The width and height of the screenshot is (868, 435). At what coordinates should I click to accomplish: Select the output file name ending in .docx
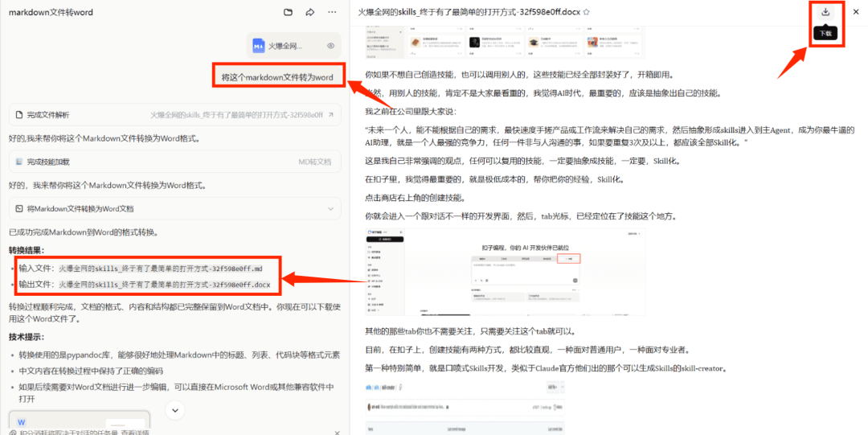click(165, 285)
